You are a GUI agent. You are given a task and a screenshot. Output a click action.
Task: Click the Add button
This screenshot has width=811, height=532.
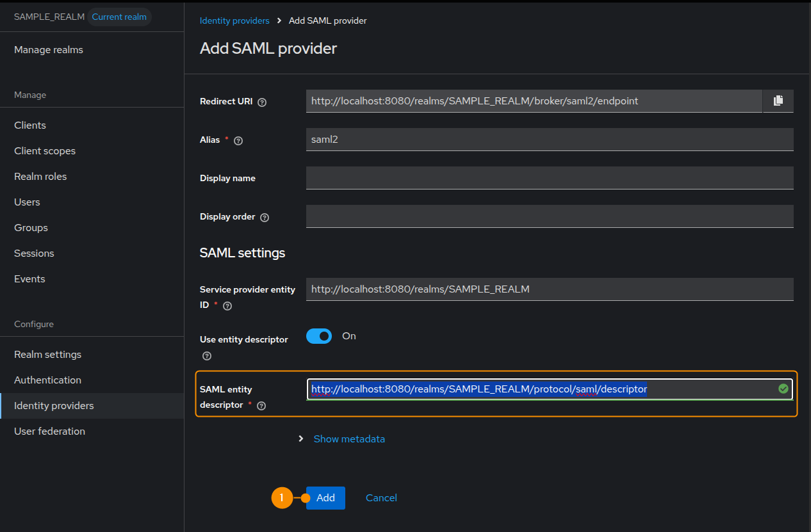tap(325, 498)
